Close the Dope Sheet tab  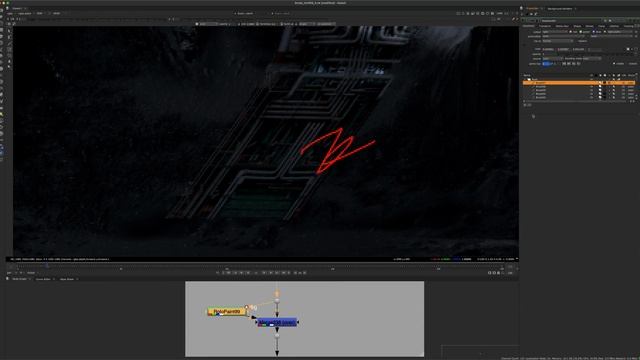pyautogui.click(x=77, y=279)
